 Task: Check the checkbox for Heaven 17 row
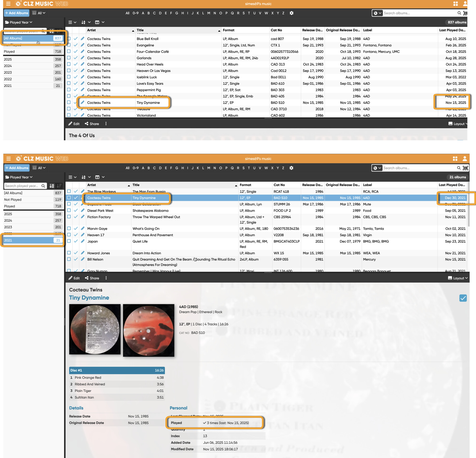point(69,235)
